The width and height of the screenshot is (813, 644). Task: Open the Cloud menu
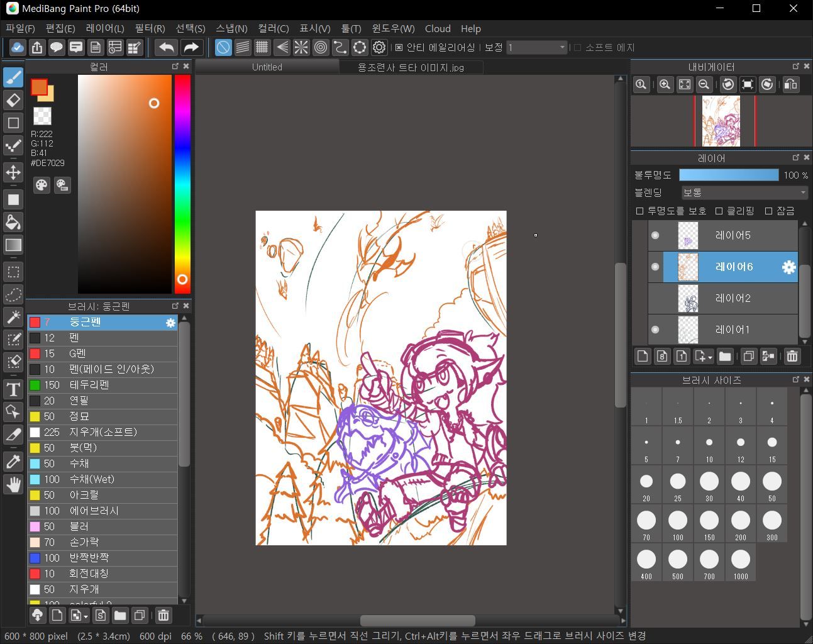click(438, 28)
